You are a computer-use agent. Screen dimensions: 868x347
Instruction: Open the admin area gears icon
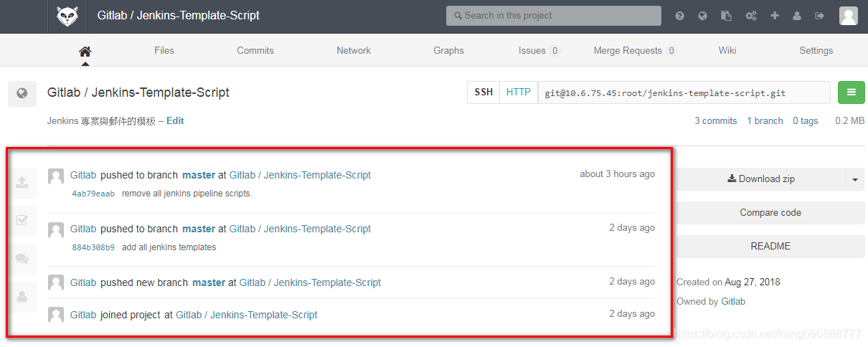point(751,16)
